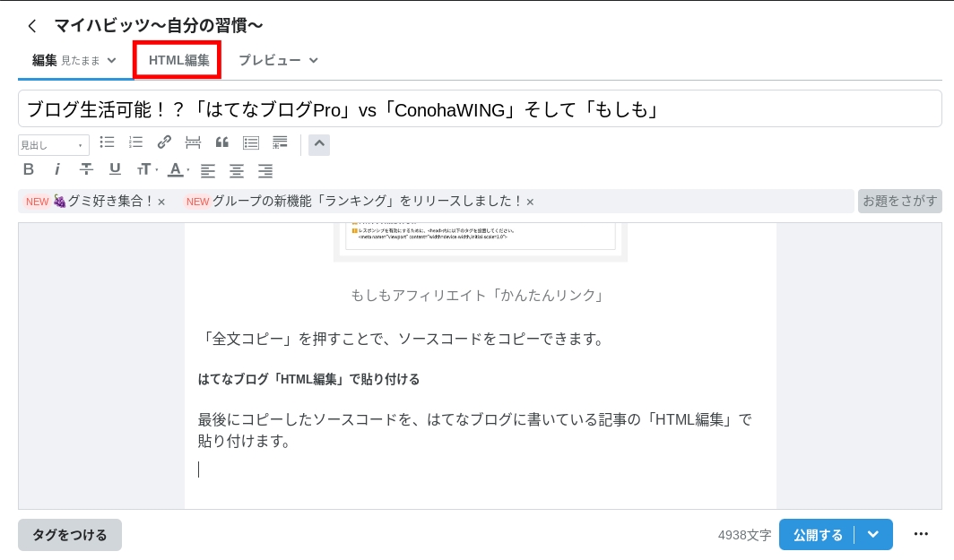Toggle italic formatting
The image size is (954, 560).
click(56, 169)
